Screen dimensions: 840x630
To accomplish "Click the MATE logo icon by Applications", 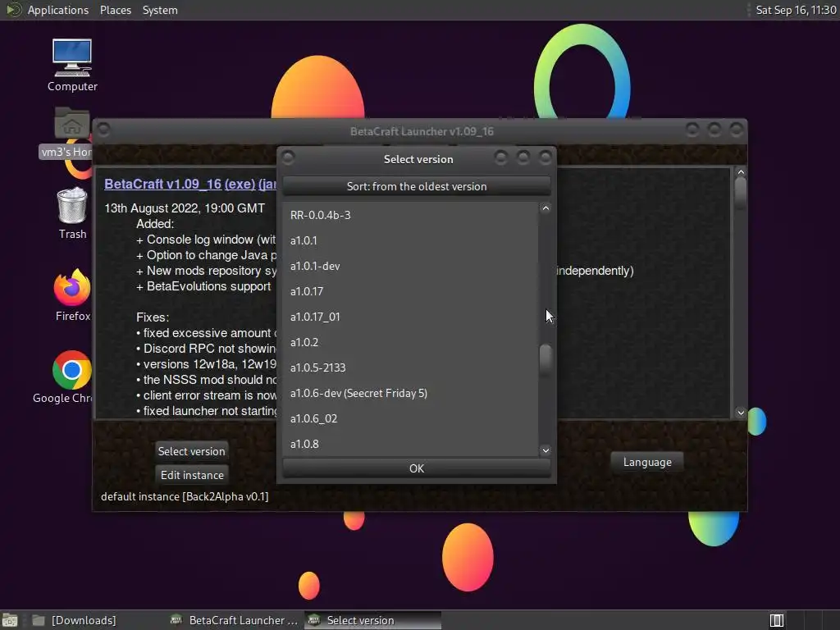I will 13,10.
